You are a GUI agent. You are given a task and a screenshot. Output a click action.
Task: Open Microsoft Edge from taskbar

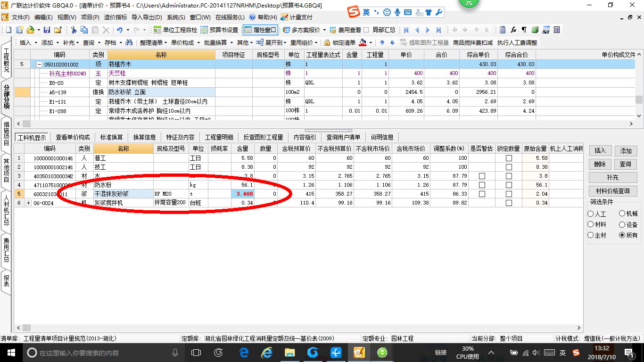(244, 352)
